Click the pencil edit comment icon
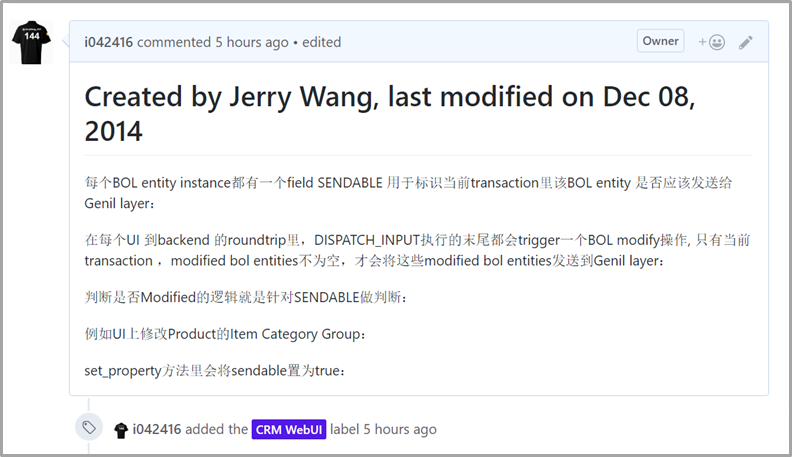The image size is (792, 457). coord(745,42)
